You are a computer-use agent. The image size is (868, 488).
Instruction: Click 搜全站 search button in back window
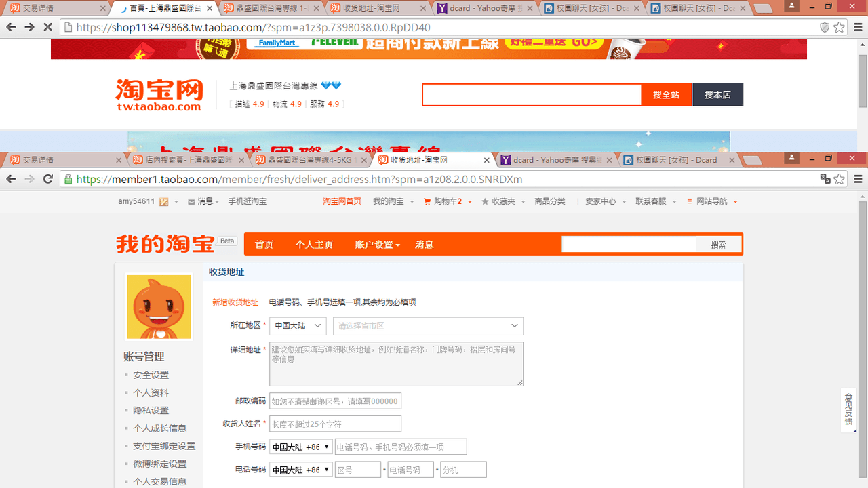click(667, 95)
